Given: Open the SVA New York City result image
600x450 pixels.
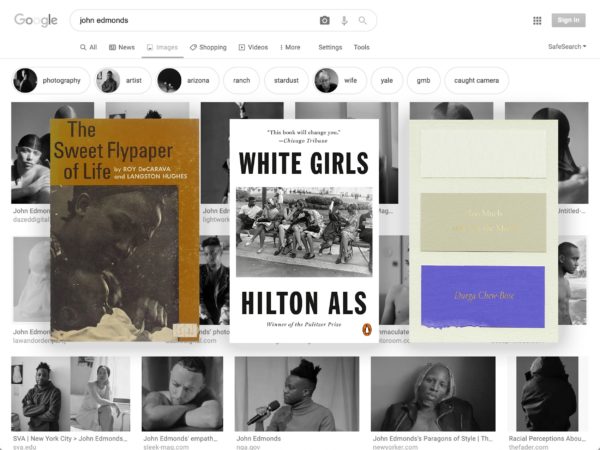Looking at the screenshot, I should coord(70,394).
